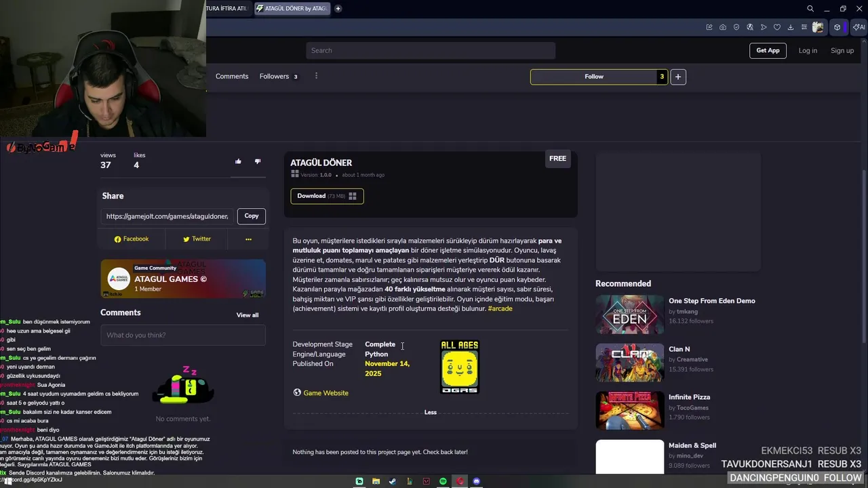Click the FREE price label
Screen dimensions: 868x488
point(557,159)
